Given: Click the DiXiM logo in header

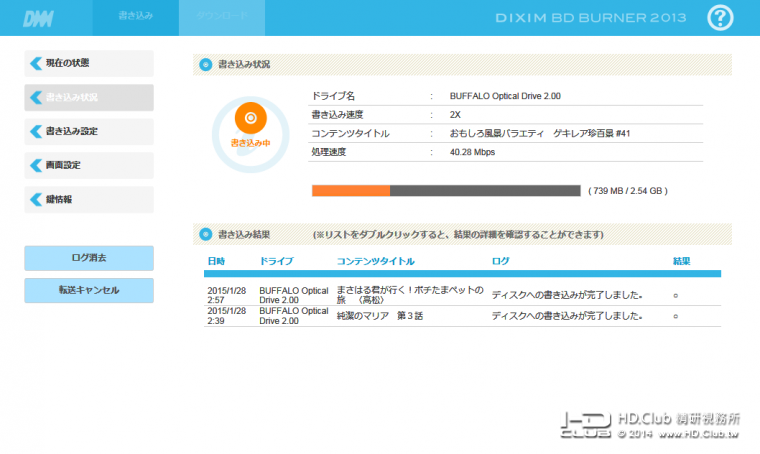Looking at the screenshot, I should (x=38, y=19).
